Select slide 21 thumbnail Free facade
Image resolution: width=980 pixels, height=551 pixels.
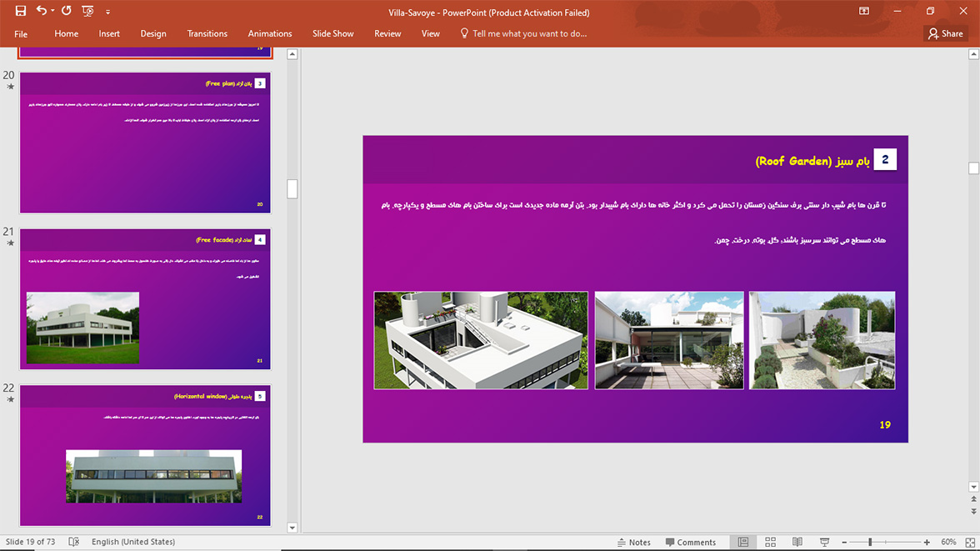[x=145, y=299]
